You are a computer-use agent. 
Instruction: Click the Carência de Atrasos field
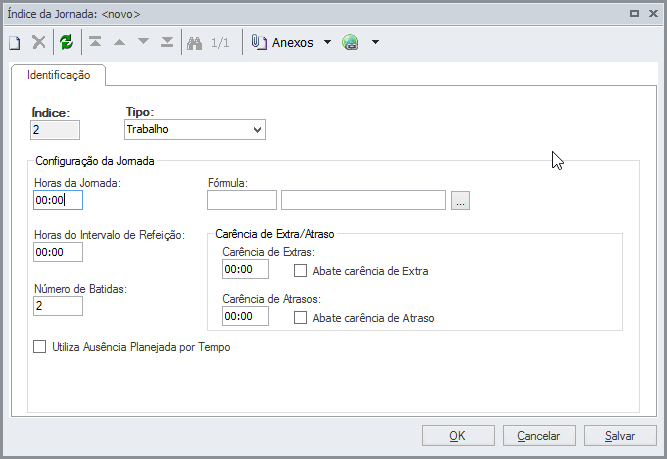245,316
